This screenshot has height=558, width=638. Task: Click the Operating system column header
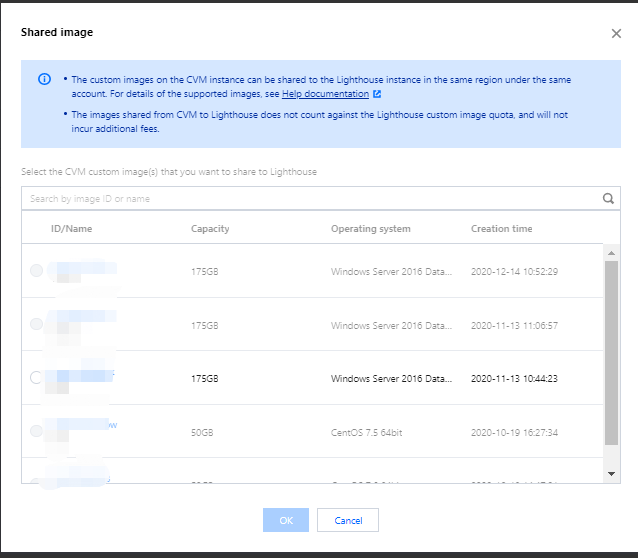[x=370, y=229]
